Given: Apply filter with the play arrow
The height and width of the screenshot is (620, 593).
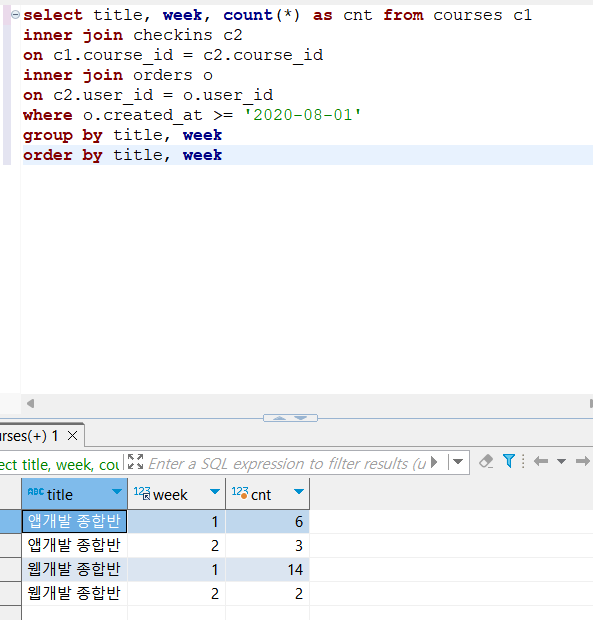Looking at the screenshot, I should tap(434, 462).
